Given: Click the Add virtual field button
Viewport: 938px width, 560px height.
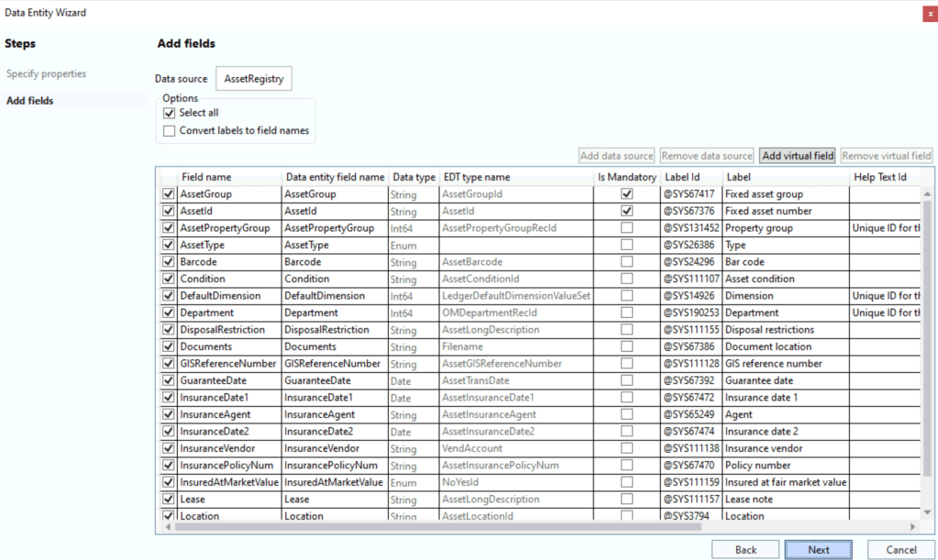Looking at the screenshot, I should pyautogui.click(x=797, y=156).
